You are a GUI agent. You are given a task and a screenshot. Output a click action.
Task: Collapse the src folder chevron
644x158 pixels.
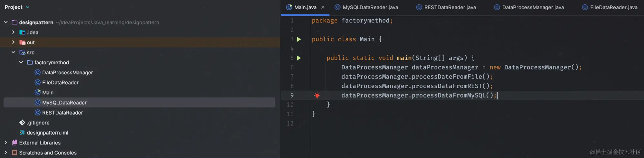[x=13, y=52]
